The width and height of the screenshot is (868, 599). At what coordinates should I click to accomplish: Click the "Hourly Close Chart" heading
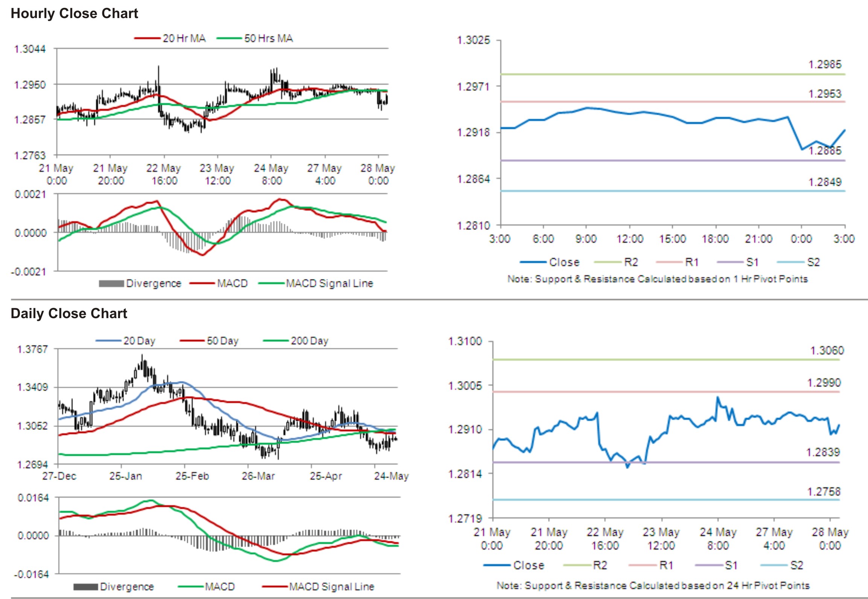pyautogui.click(x=74, y=14)
